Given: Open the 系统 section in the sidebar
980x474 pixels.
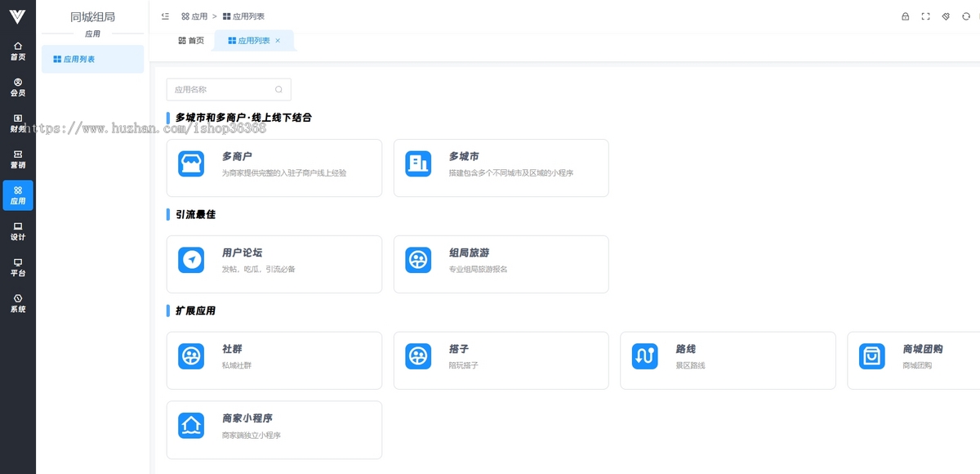Looking at the screenshot, I should [18, 303].
